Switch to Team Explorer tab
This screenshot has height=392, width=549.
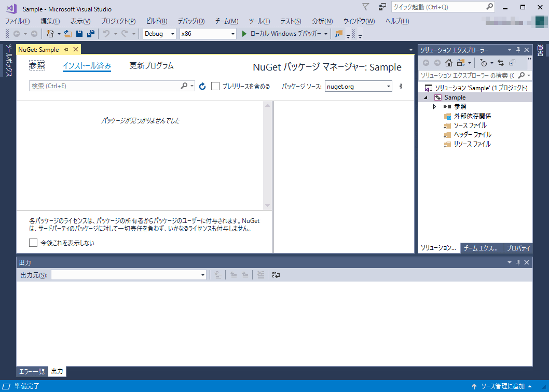(x=481, y=248)
